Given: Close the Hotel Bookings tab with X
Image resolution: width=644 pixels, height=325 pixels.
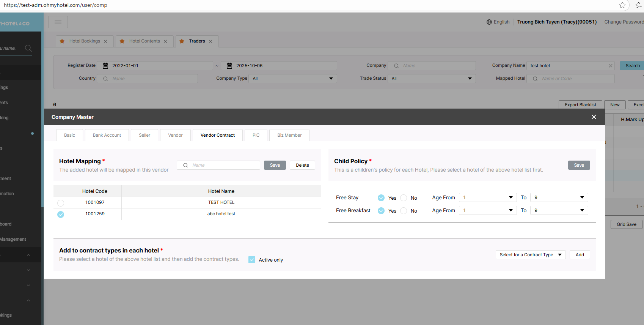Looking at the screenshot, I should click(105, 41).
